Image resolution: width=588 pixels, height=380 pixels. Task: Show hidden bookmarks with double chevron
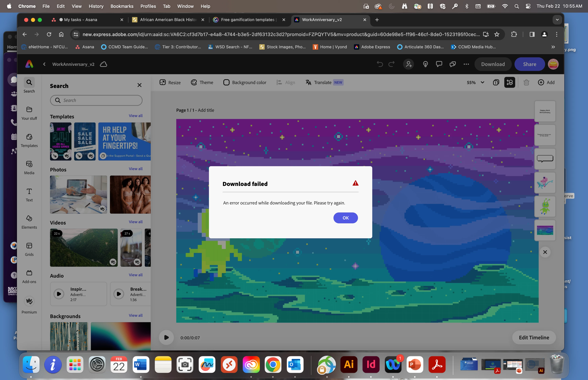(x=553, y=47)
